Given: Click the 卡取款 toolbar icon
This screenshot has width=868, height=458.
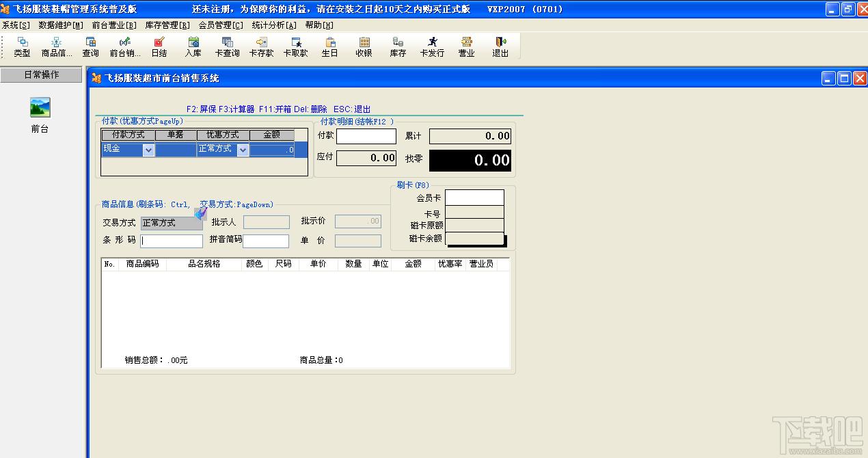Looking at the screenshot, I should coord(295,46).
